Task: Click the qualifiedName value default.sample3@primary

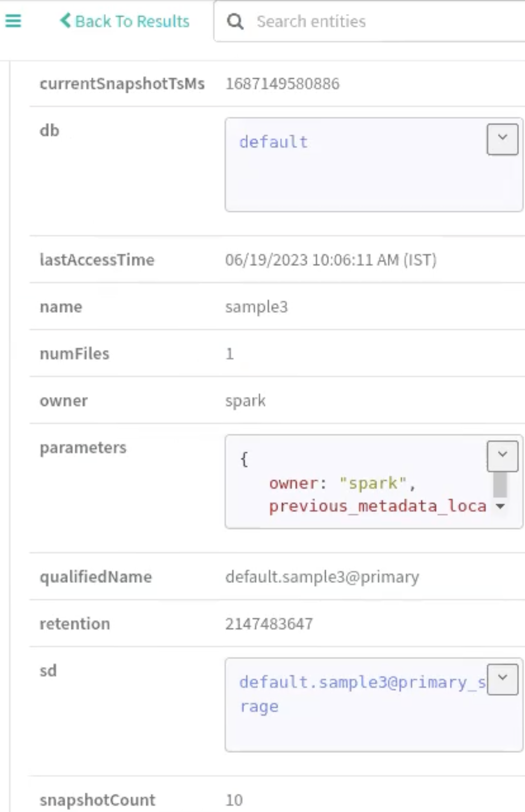Action: [322, 577]
